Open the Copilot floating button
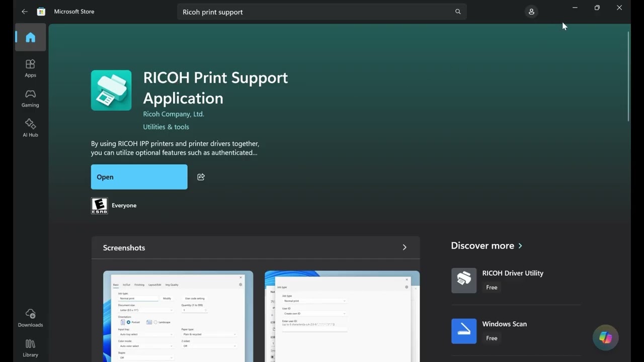 [x=605, y=337]
